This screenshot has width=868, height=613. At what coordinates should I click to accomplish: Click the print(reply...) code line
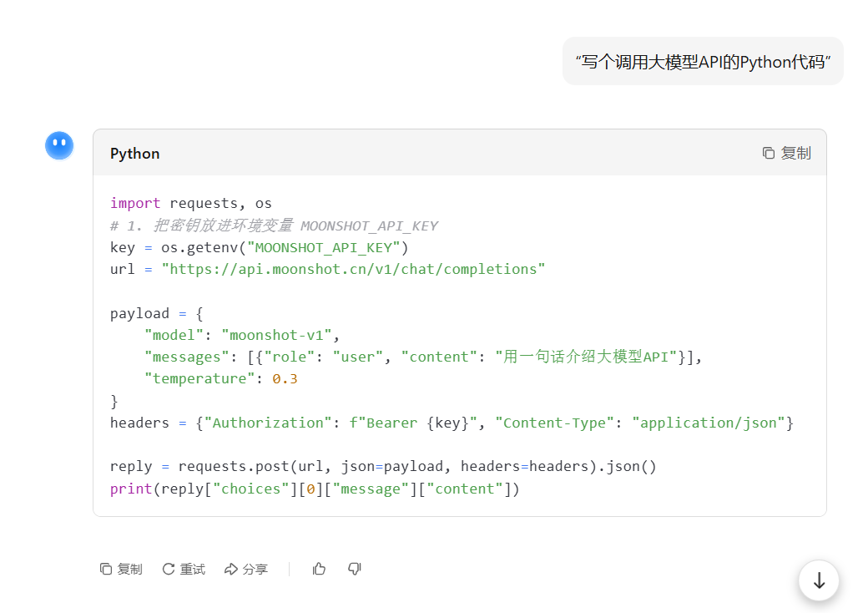(x=315, y=489)
